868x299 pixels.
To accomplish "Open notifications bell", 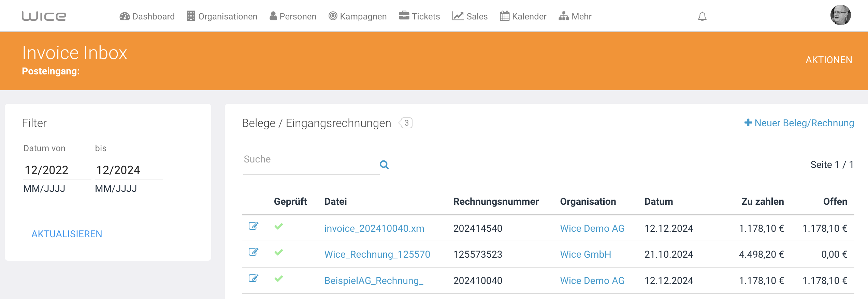I will 702,16.
